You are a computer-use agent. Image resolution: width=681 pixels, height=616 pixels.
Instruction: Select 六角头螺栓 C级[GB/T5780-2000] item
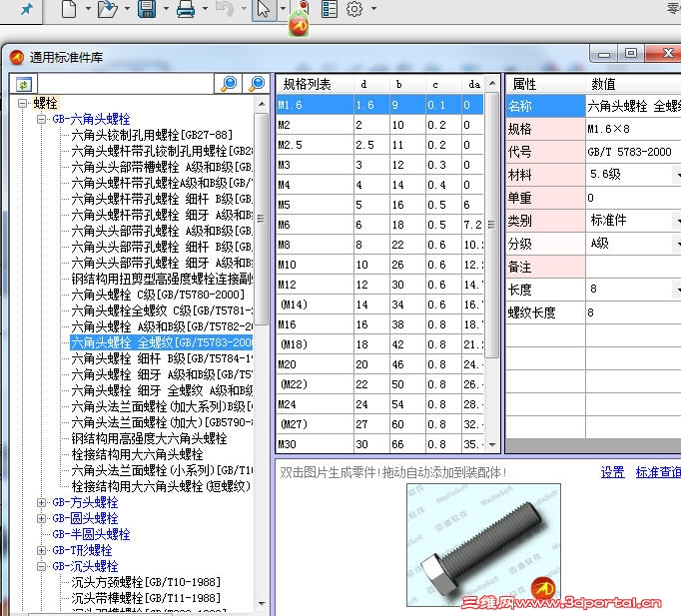click(158, 295)
